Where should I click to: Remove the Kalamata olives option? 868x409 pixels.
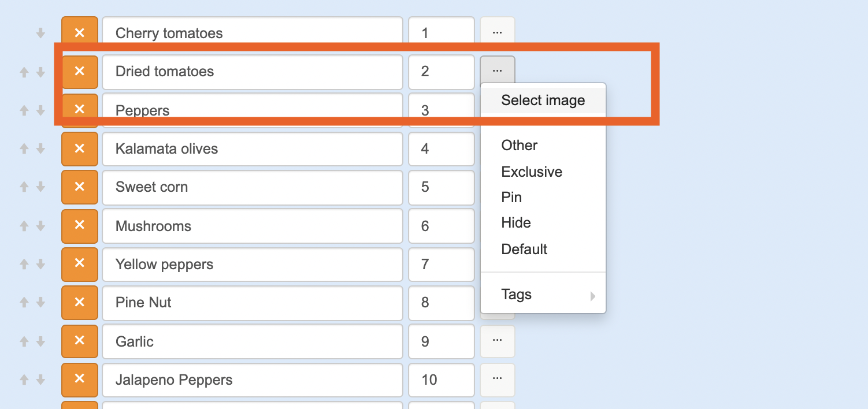point(80,148)
